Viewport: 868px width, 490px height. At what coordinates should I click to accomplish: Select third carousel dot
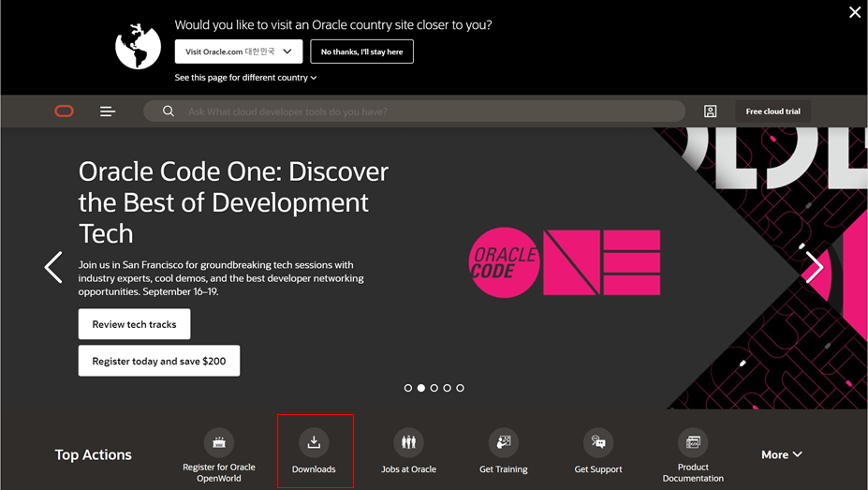click(x=434, y=388)
